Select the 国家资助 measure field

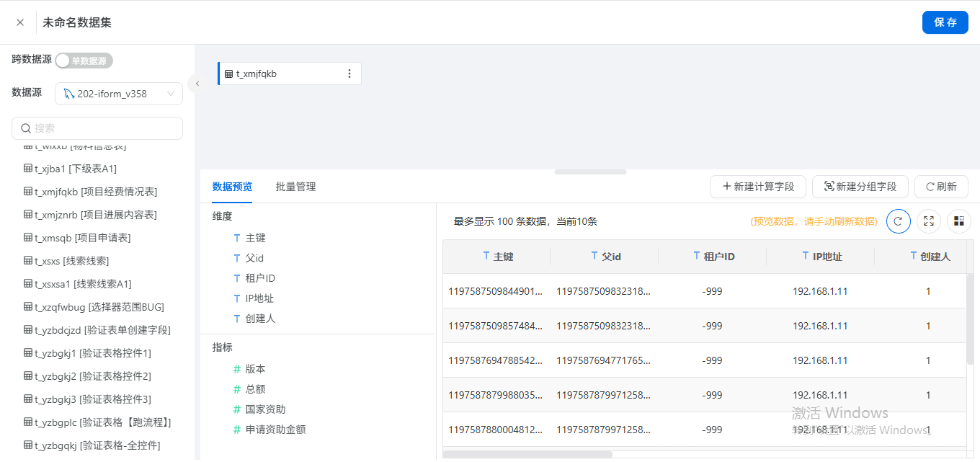coord(265,409)
